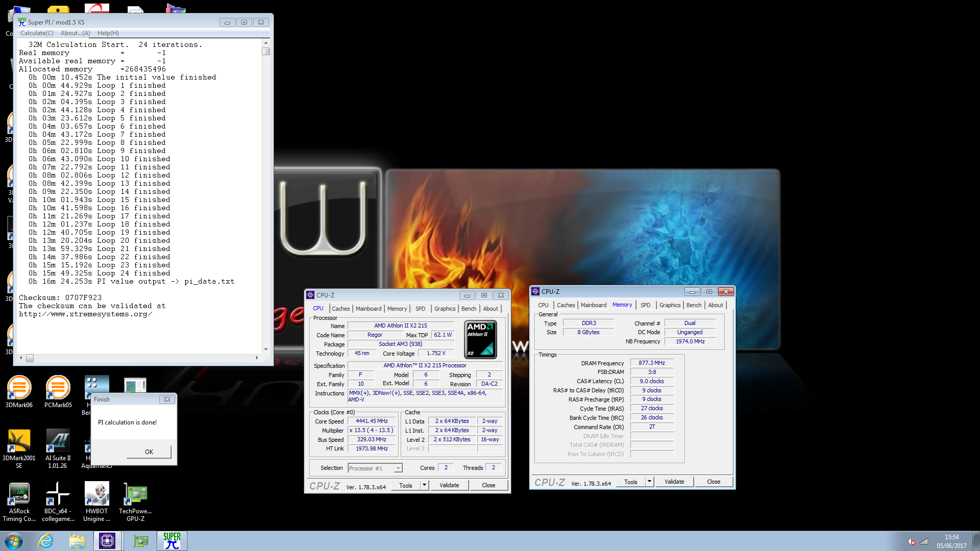Open the network signal tray icon
The image size is (980, 551).
924,541
